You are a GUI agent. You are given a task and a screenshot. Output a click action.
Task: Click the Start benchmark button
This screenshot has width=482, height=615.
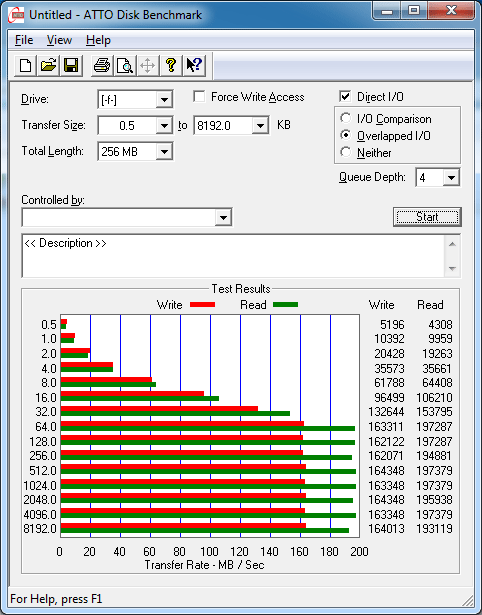pos(427,217)
